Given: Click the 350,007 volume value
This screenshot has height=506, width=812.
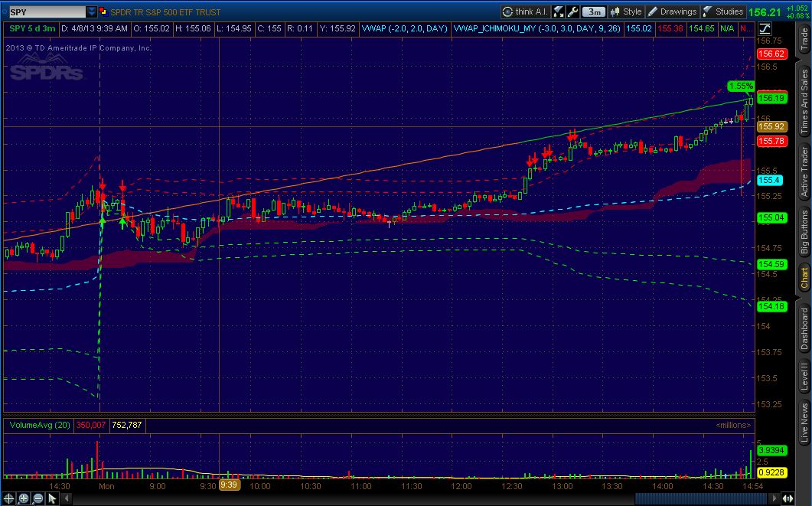Looking at the screenshot, I should (x=90, y=425).
